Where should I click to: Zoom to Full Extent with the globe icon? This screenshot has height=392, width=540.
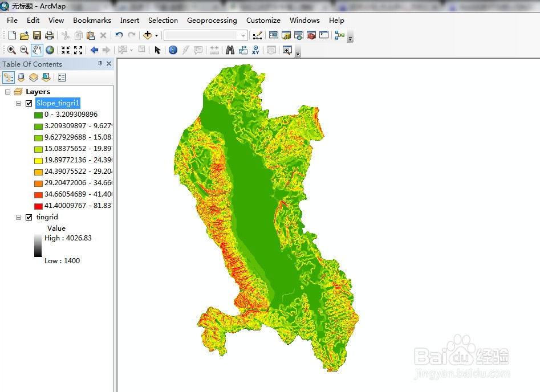click(50, 50)
